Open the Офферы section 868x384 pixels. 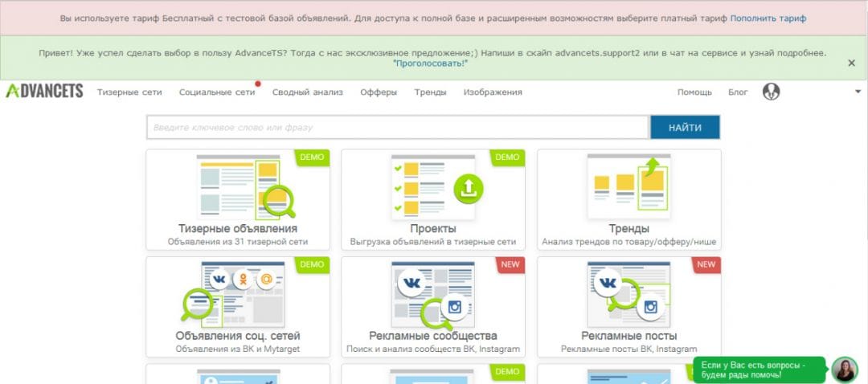coord(379,92)
